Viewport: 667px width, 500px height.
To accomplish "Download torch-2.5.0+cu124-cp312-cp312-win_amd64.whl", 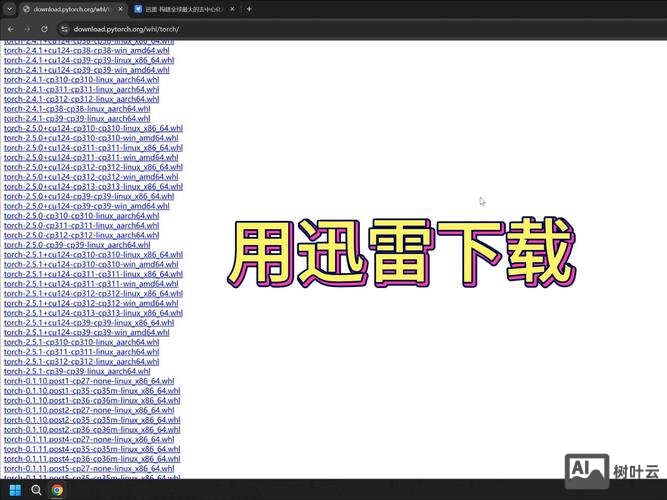I will point(91,177).
